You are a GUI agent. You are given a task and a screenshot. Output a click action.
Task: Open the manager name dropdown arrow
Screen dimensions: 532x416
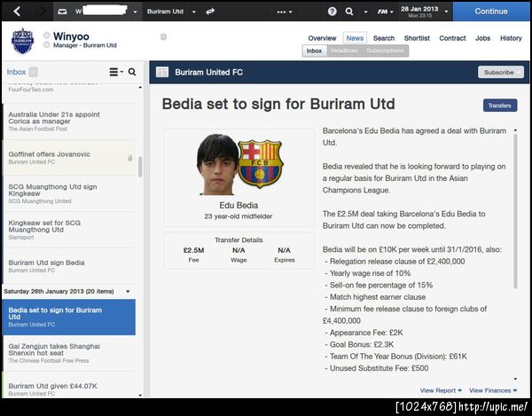pos(135,12)
